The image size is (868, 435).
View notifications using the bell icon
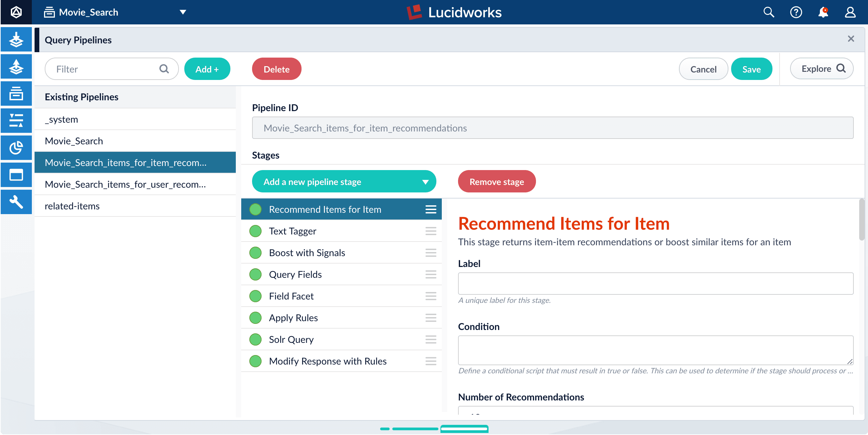click(823, 12)
